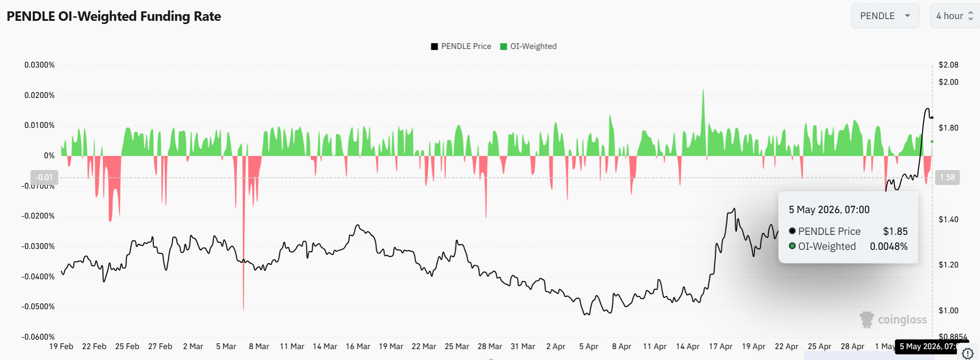Click the 22 Mar date label
The image size is (980, 360).
pyautogui.click(x=424, y=346)
